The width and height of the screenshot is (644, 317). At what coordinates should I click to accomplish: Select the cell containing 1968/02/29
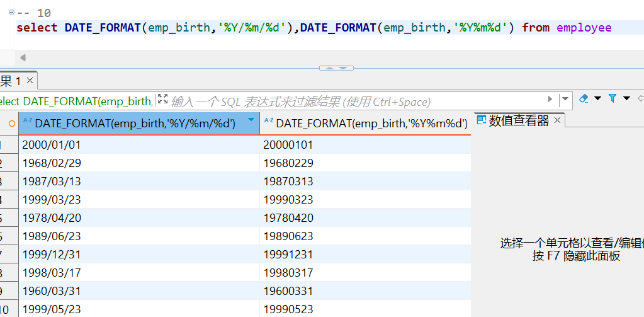(x=138, y=163)
